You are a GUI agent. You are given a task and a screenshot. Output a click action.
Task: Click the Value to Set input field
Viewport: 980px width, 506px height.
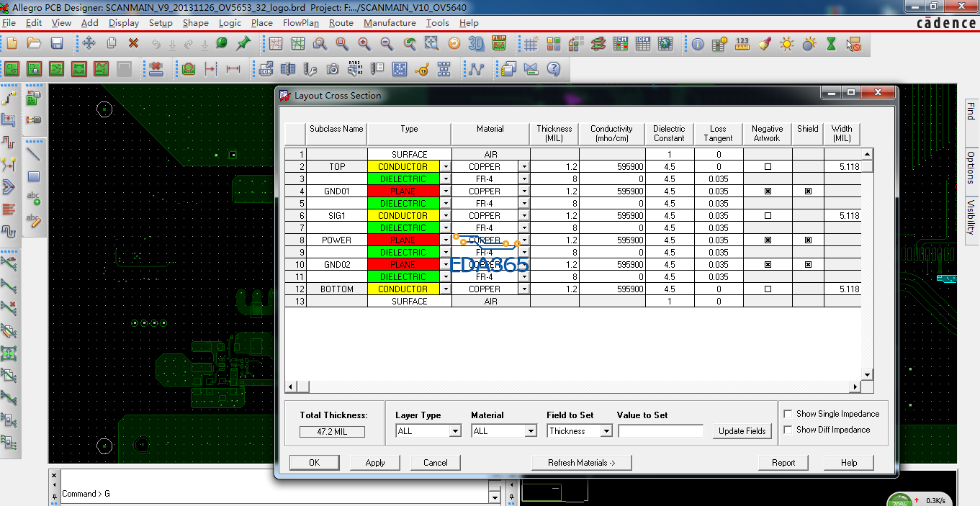660,431
